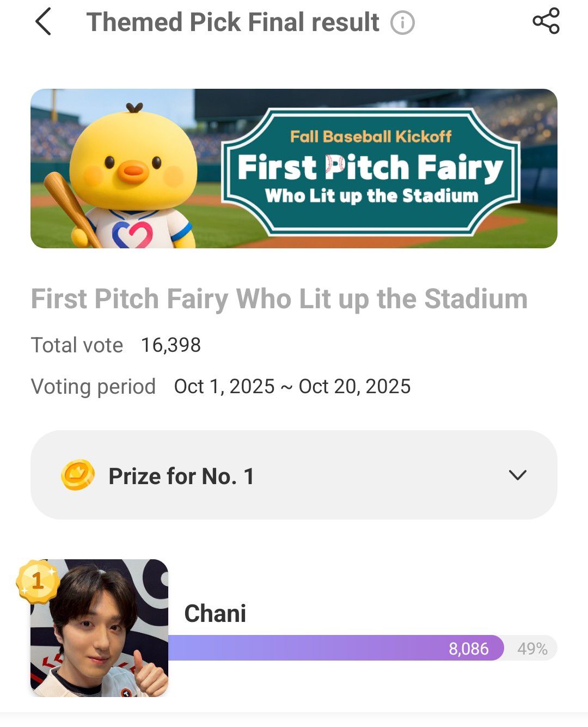Open Chani's profile photo
The image size is (588, 727).
[x=100, y=628]
